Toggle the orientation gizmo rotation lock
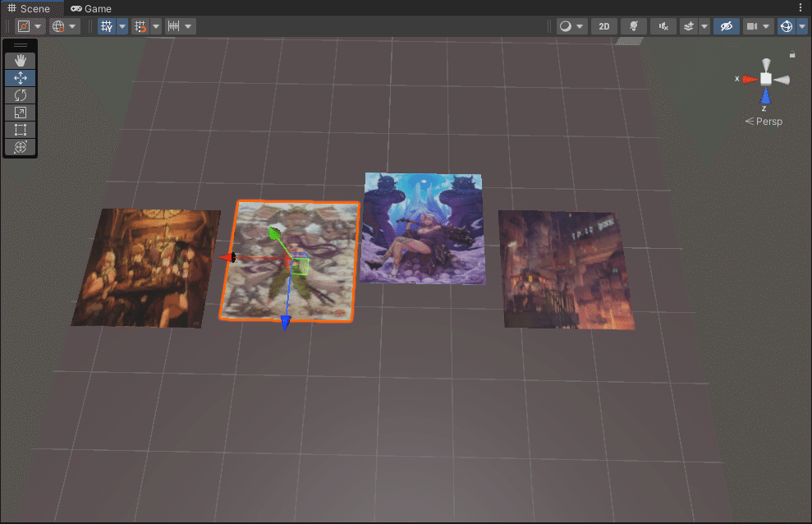The width and height of the screenshot is (812, 524). coord(792,54)
